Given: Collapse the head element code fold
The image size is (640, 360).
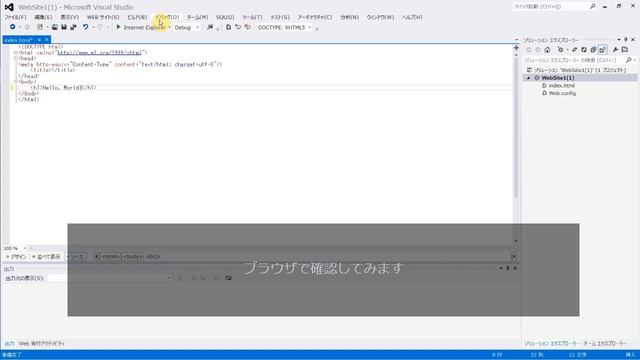Looking at the screenshot, I should tap(16, 58).
